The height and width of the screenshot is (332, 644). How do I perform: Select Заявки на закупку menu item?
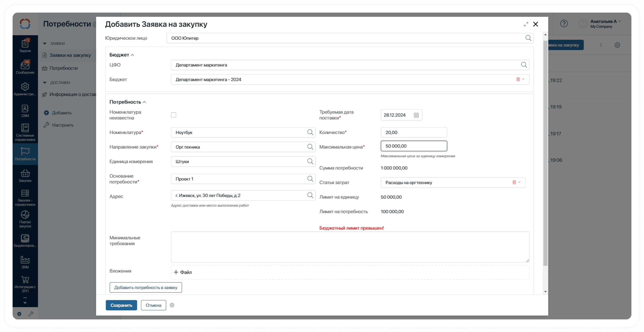pos(70,55)
